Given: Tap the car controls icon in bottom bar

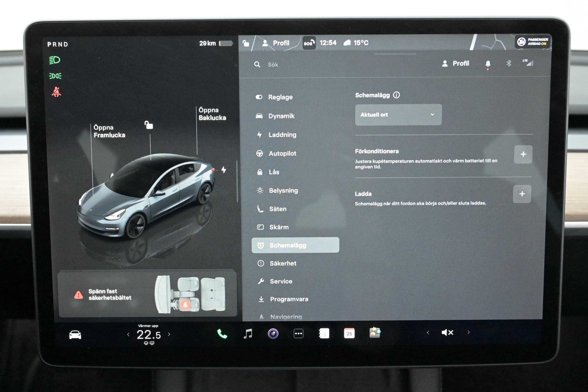Looking at the screenshot, I should [75, 335].
